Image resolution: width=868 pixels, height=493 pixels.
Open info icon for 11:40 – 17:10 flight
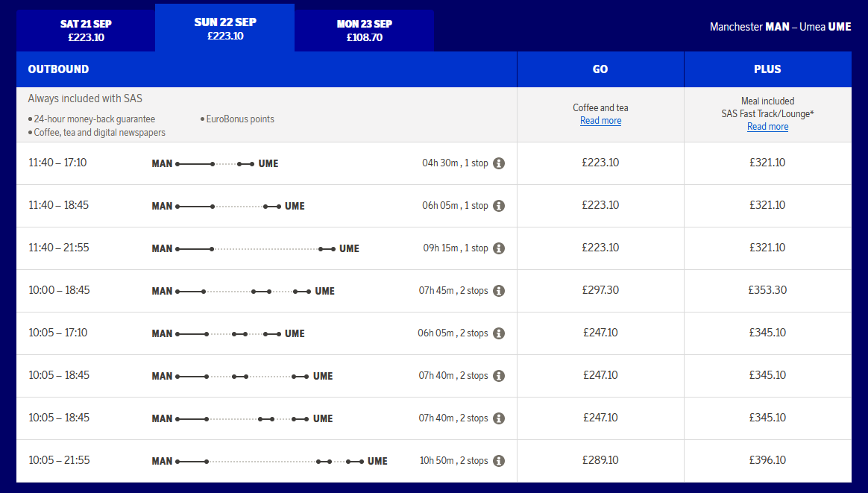(499, 163)
